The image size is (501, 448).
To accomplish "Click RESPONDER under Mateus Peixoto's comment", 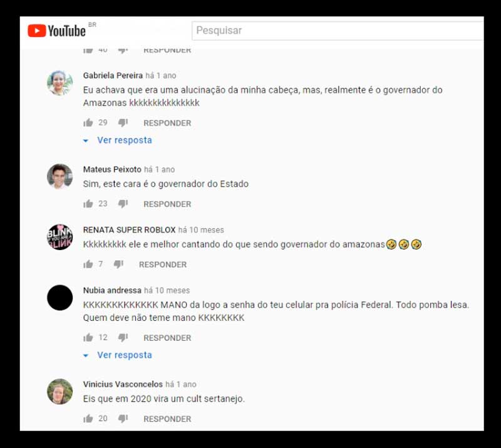I will (x=167, y=204).
